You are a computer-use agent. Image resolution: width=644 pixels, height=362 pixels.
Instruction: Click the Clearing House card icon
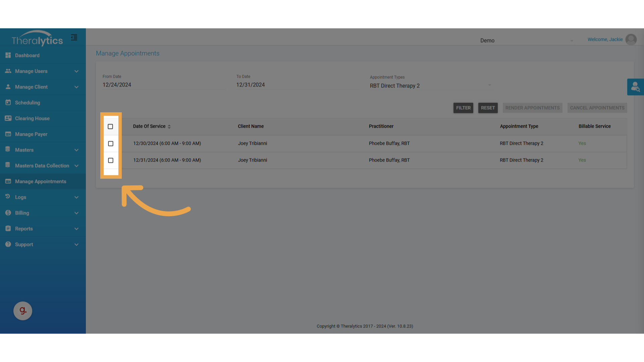tap(8, 118)
